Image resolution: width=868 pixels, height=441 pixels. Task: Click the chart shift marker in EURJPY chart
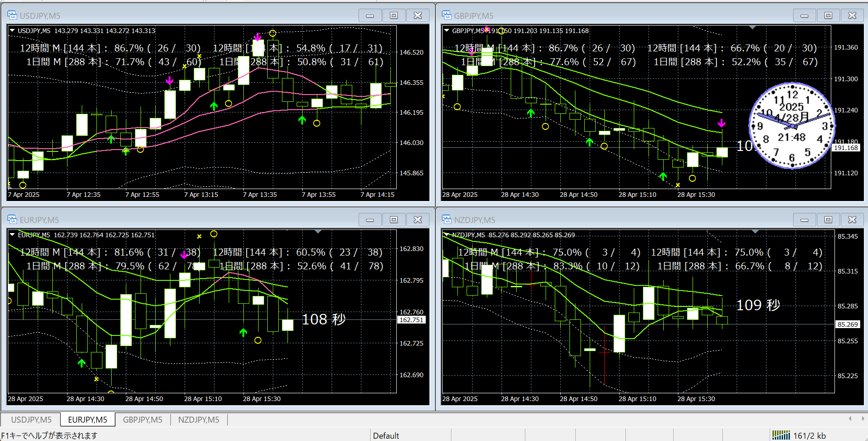click(x=318, y=232)
